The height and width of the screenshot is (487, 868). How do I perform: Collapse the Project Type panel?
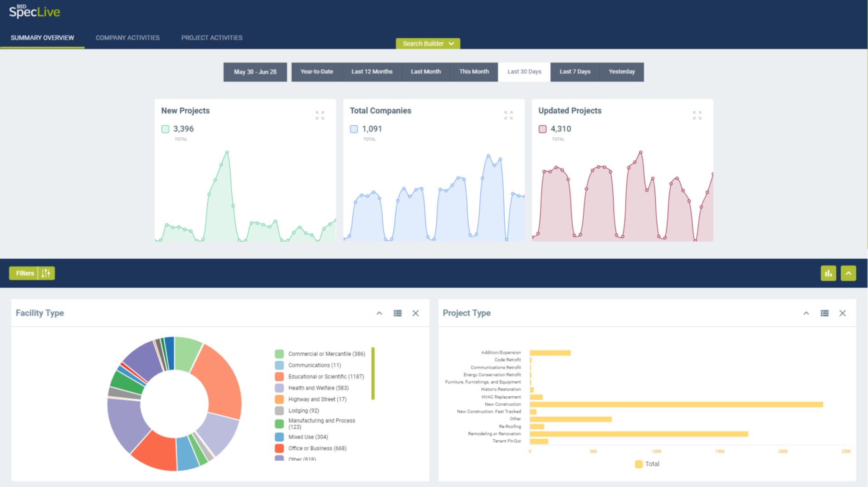pyautogui.click(x=806, y=313)
